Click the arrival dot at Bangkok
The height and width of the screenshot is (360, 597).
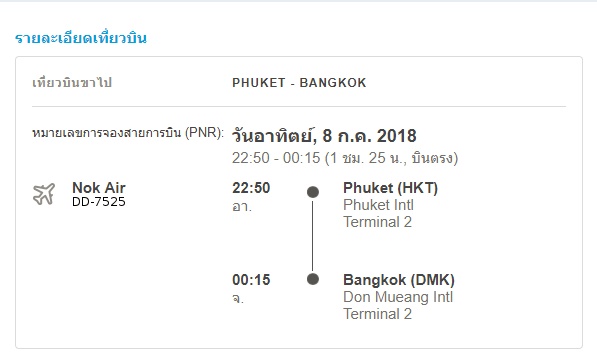[313, 279]
